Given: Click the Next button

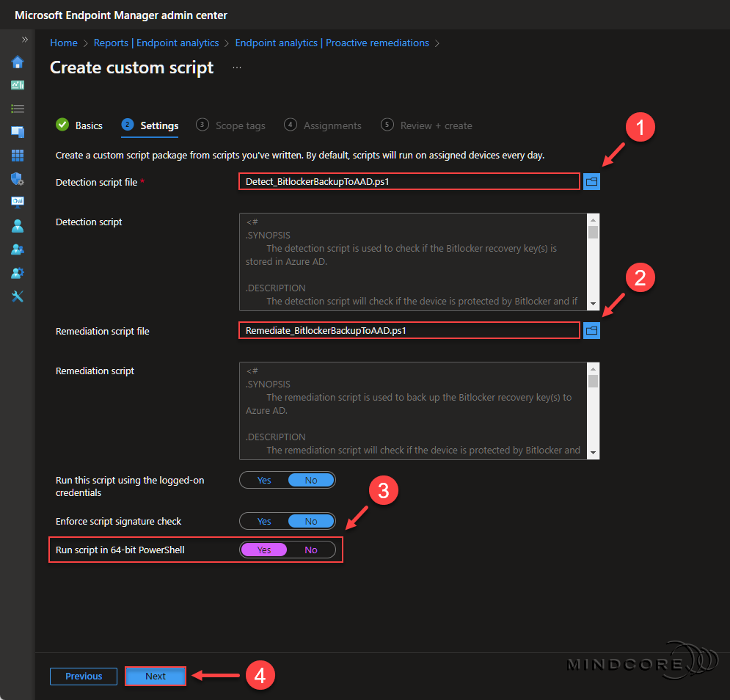Looking at the screenshot, I should click(x=155, y=676).
